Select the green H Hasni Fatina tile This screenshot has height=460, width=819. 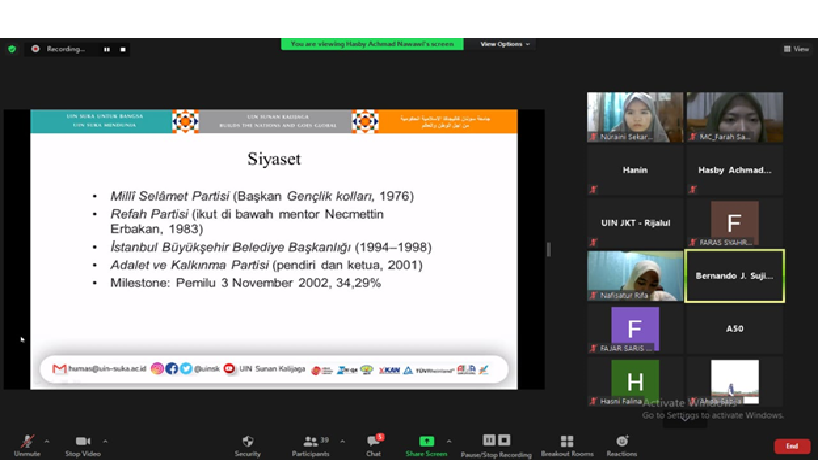coord(635,382)
